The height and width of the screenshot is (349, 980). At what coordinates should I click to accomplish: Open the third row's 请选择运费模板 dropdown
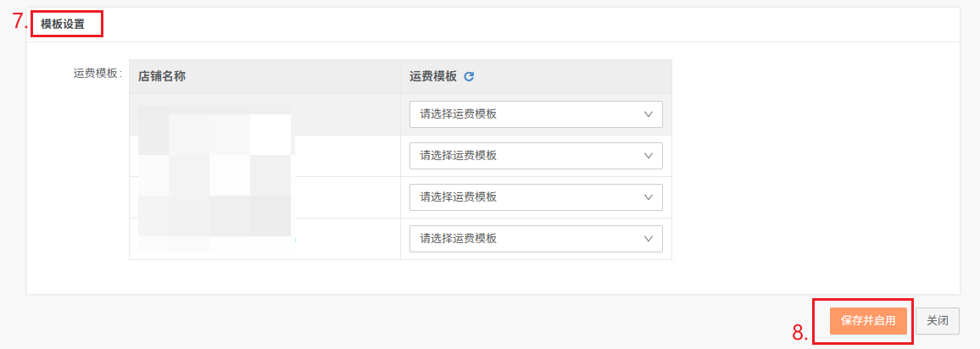pos(536,197)
